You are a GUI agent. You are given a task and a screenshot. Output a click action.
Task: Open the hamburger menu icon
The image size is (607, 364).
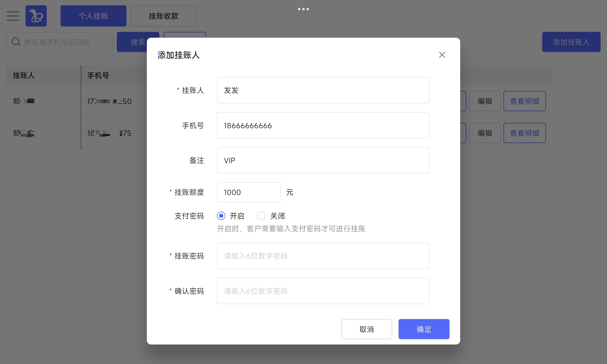[x=13, y=16]
